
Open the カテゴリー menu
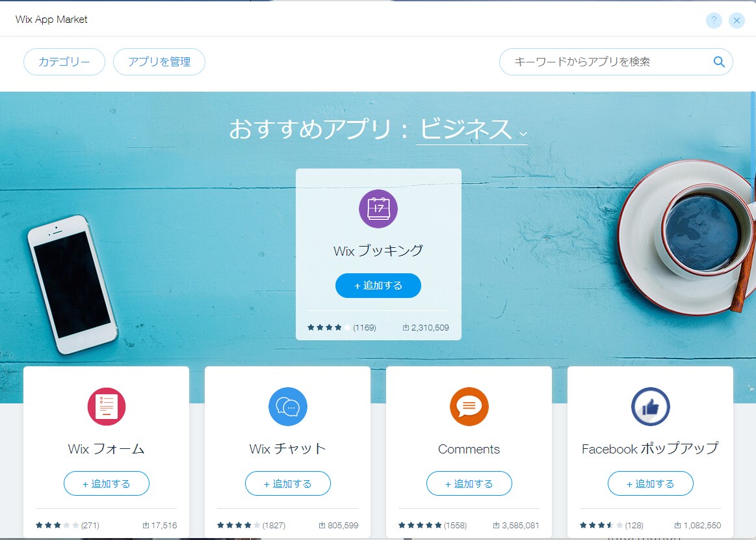[64, 62]
